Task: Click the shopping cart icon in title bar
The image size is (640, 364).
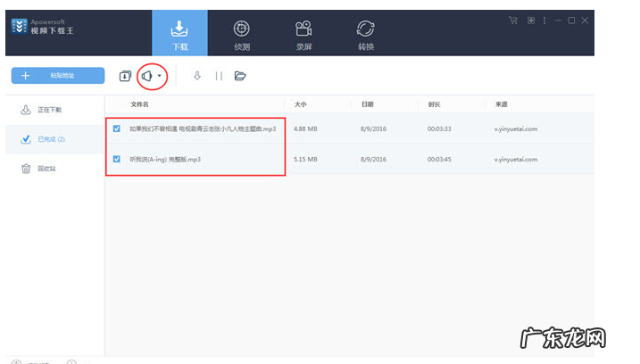Action: tap(513, 20)
